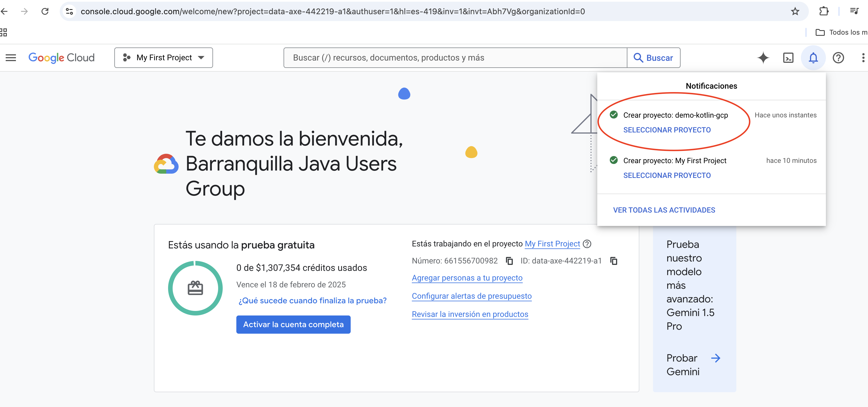
Task: Click the Google Cloud logo
Action: click(61, 58)
